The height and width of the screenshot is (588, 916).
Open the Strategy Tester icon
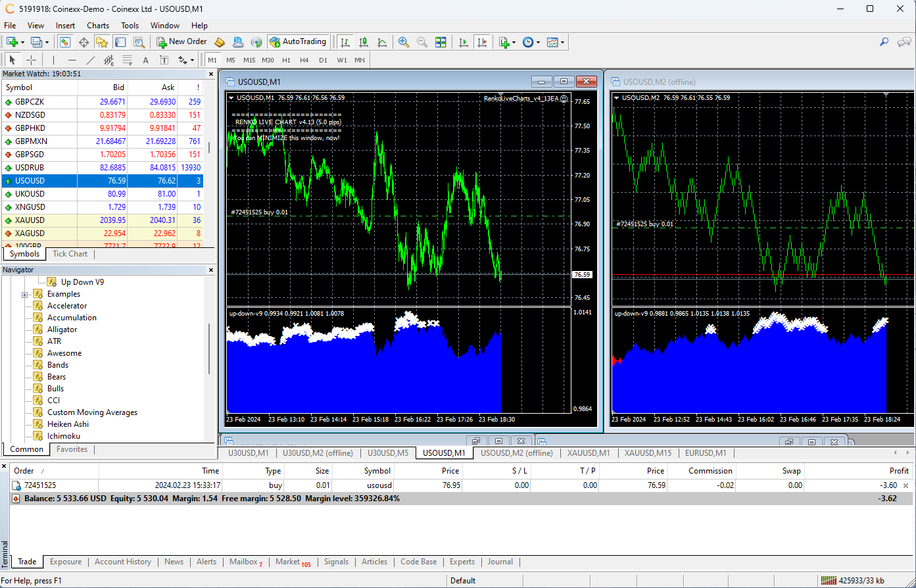tap(139, 42)
